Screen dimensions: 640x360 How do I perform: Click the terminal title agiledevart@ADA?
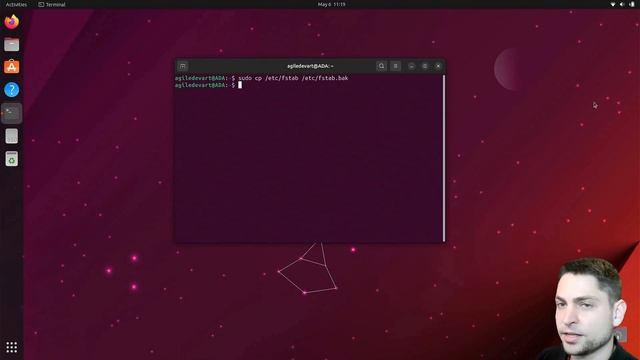(310, 66)
